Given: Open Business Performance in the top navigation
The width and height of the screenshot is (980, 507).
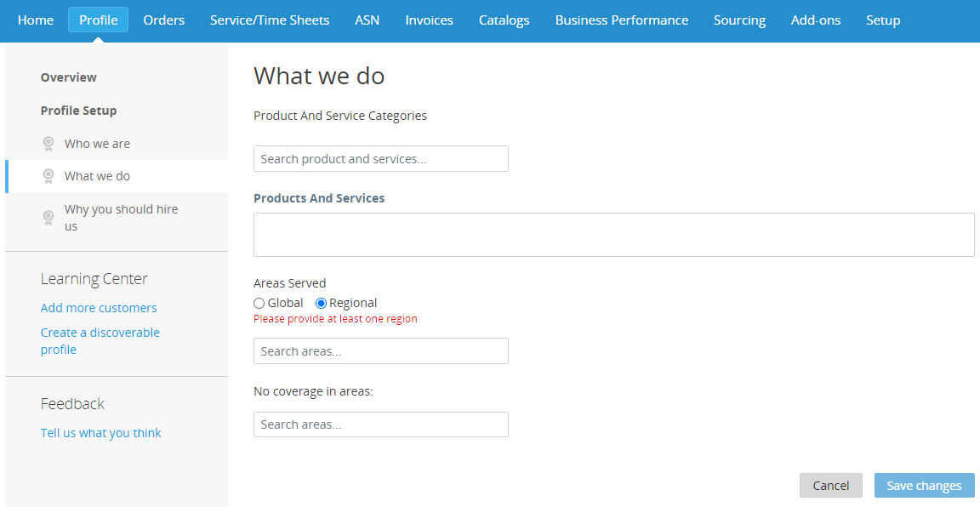Looking at the screenshot, I should 621,20.
